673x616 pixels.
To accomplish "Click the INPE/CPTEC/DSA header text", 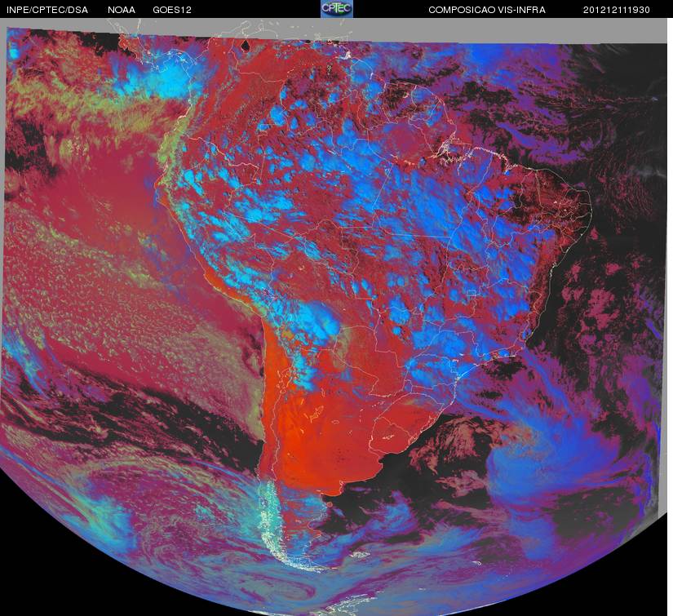I will point(47,10).
